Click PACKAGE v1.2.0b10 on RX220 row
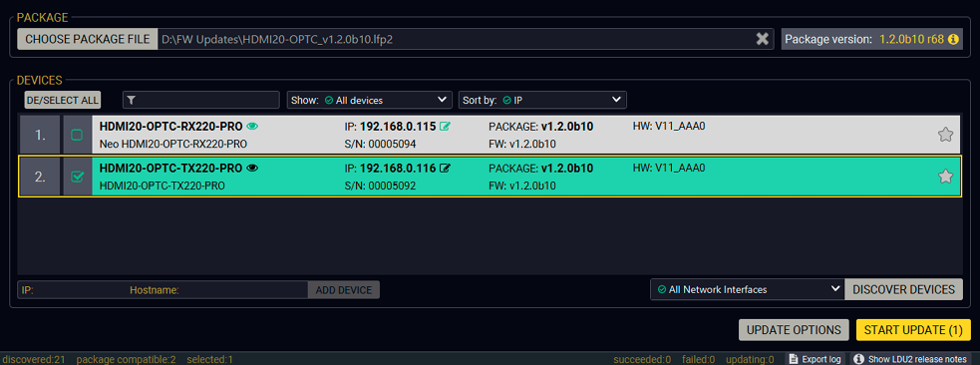 point(540,127)
